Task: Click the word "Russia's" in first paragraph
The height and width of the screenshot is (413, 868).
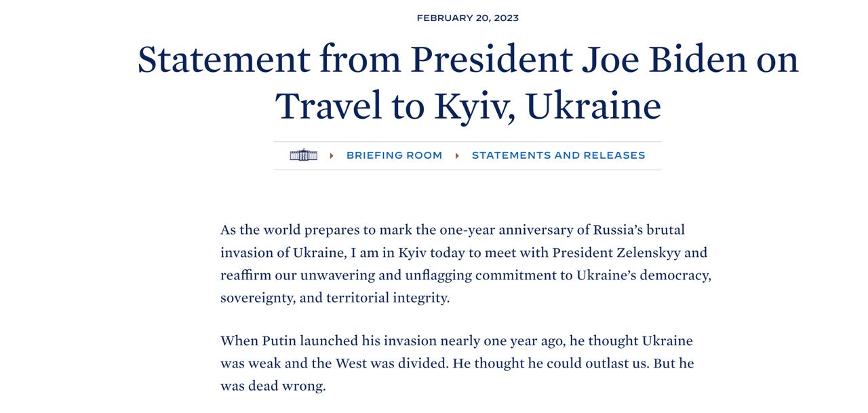Action: tap(623, 230)
